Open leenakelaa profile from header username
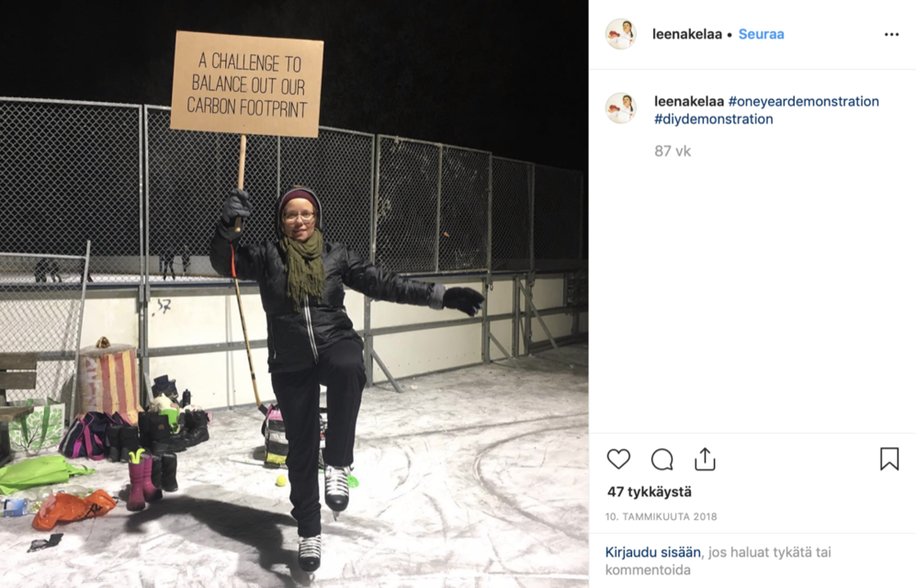The width and height of the screenshot is (916, 588). pyautogui.click(x=687, y=34)
